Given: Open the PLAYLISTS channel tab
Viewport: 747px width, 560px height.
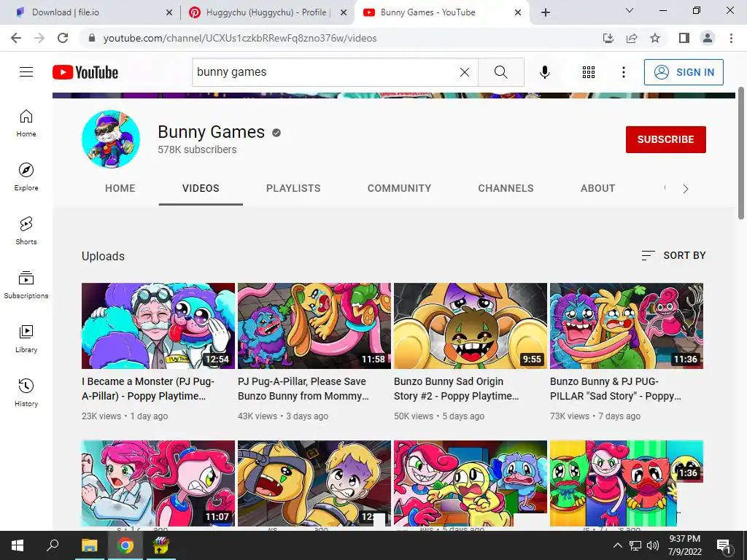Looking at the screenshot, I should coord(293,188).
